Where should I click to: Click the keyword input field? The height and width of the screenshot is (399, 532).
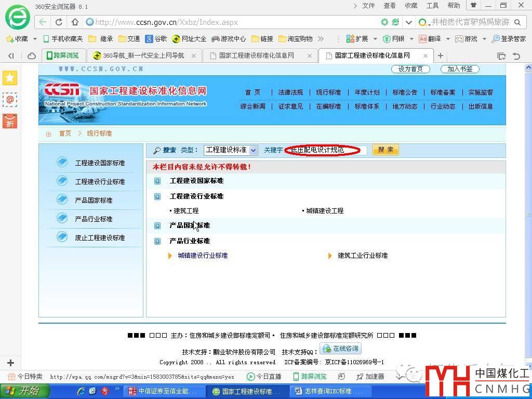point(326,150)
